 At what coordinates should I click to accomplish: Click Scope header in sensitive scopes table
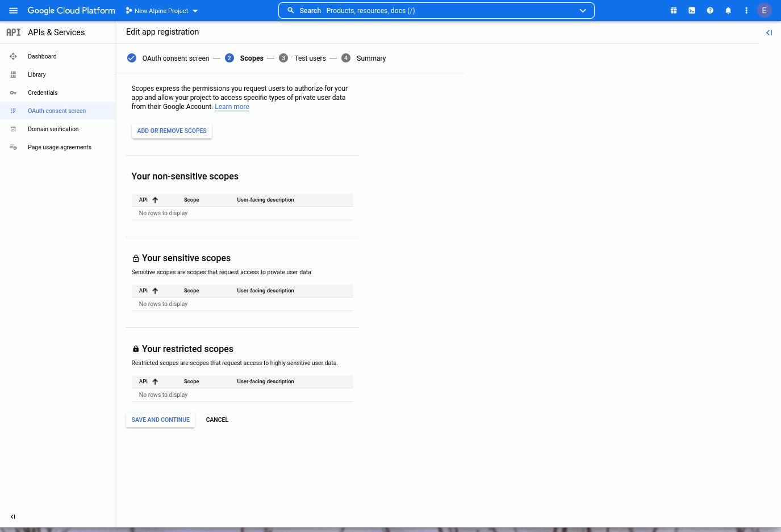click(191, 291)
